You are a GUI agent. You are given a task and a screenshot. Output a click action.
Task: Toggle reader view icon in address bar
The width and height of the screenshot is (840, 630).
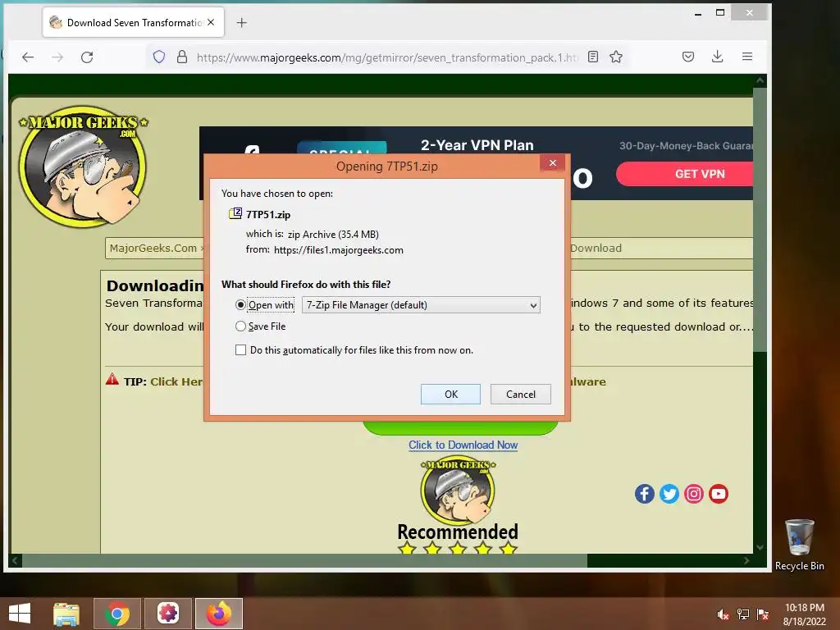tap(593, 57)
